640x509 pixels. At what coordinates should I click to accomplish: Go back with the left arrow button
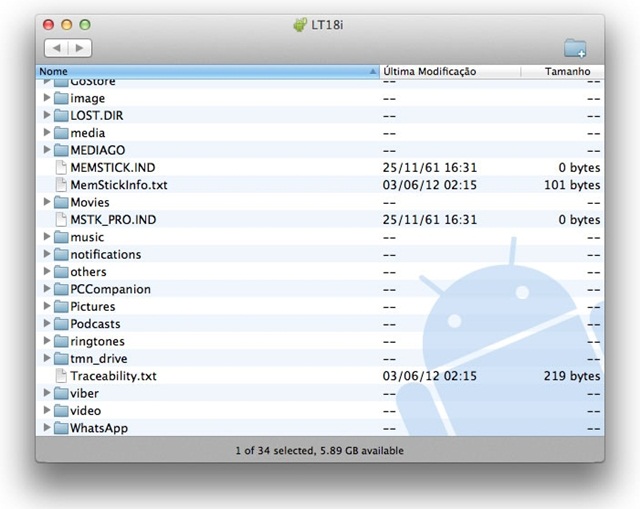[56, 48]
